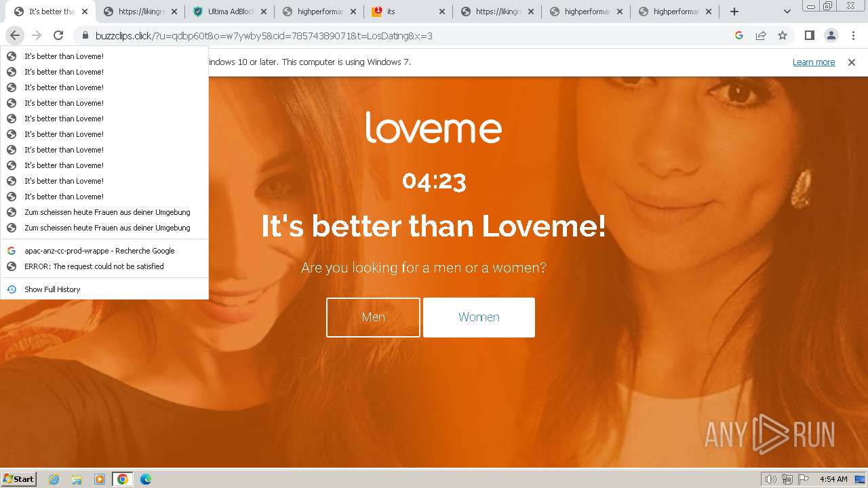Click the 04:23 countdown timer
The height and width of the screenshot is (488, 868).
point(434,182)
